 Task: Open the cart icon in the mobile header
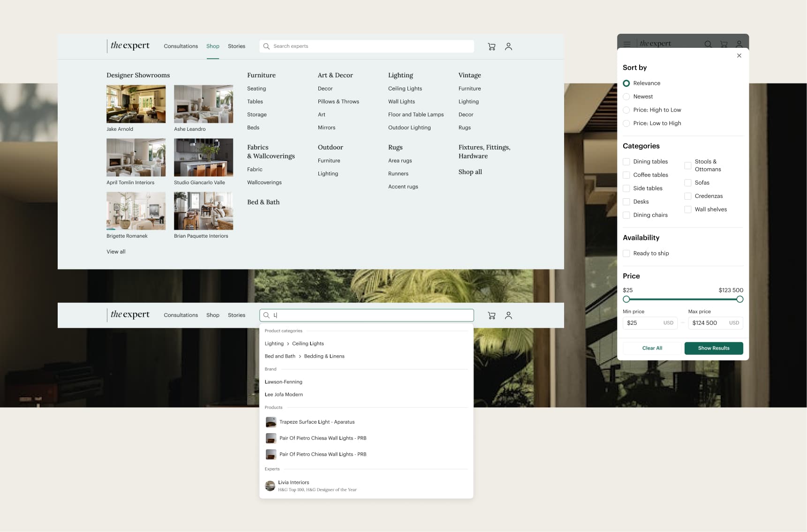pyautogui.click(x=724, y=44)
